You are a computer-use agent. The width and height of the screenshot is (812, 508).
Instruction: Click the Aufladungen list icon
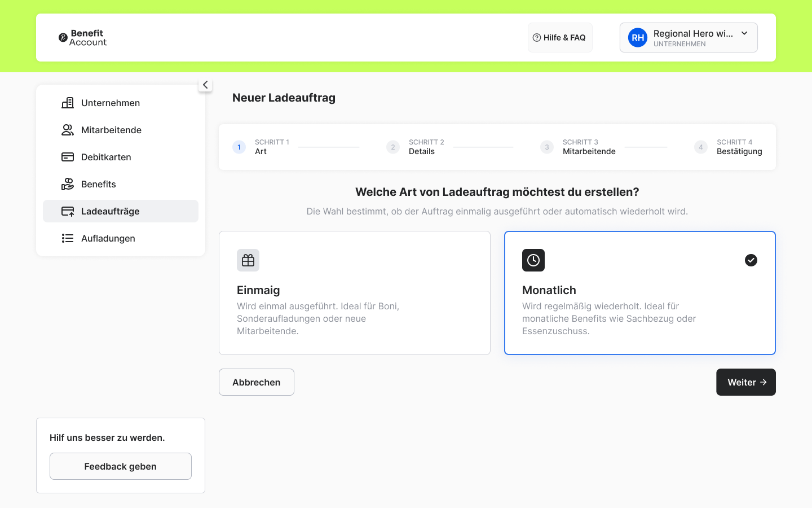click(68, 238)
